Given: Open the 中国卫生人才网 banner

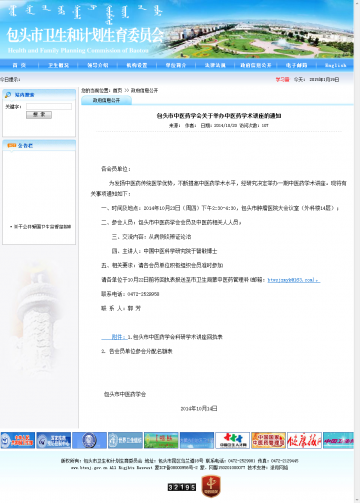Looking at the screenshot, I should pos(233,440).
